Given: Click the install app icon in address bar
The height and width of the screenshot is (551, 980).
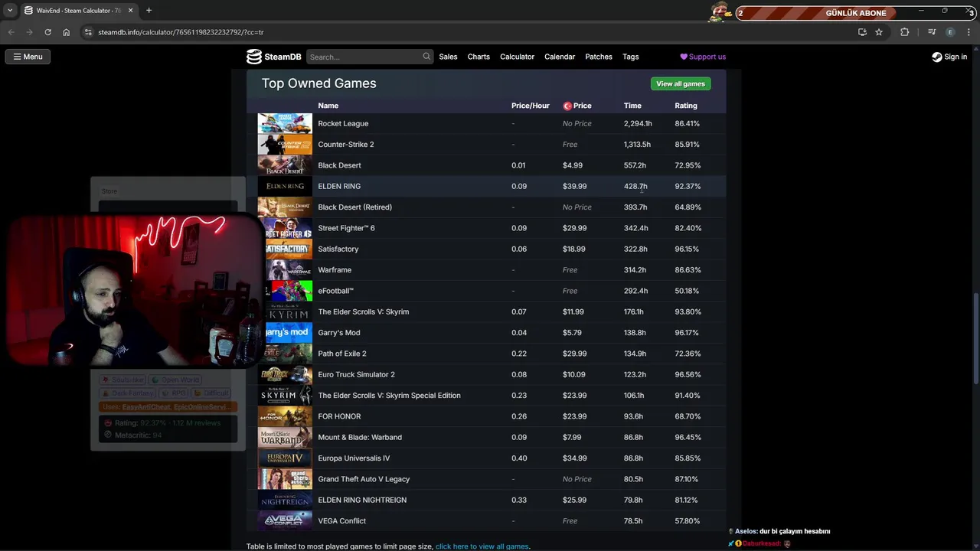Looking at the screenshot, I should click(862, 32).
